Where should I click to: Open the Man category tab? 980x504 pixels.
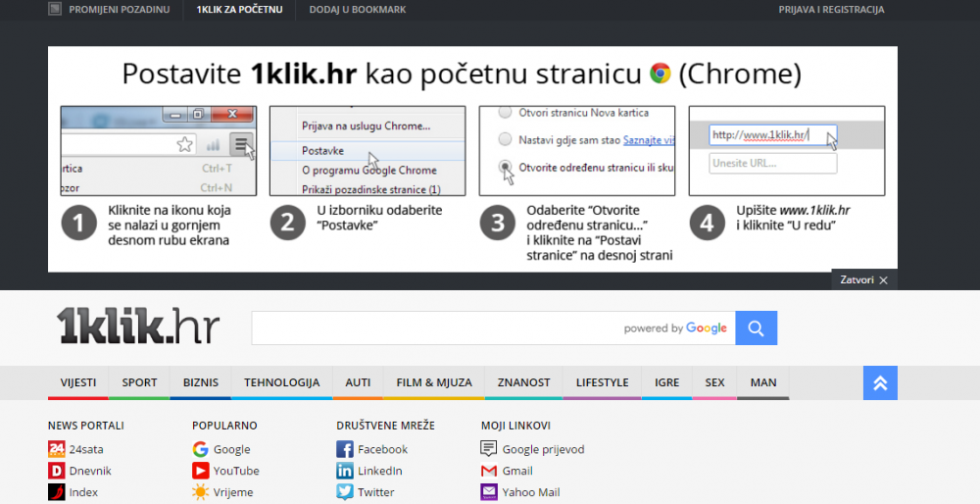pos(763,382)
